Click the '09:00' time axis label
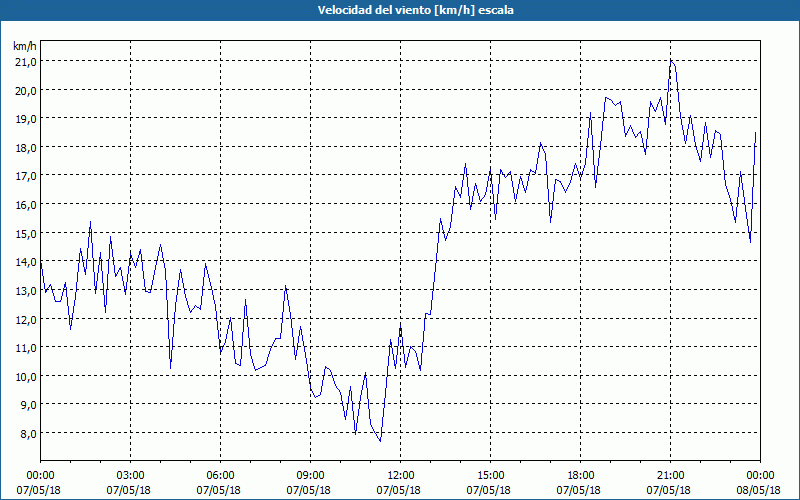This screenshot has height=500, width=800. 311,476
